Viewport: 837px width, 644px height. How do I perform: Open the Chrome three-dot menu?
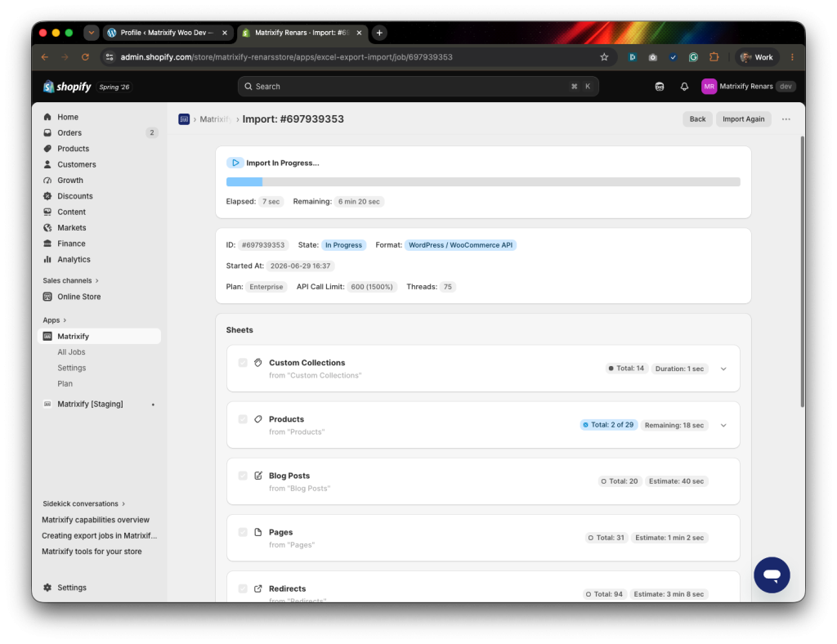click(792, 57)
